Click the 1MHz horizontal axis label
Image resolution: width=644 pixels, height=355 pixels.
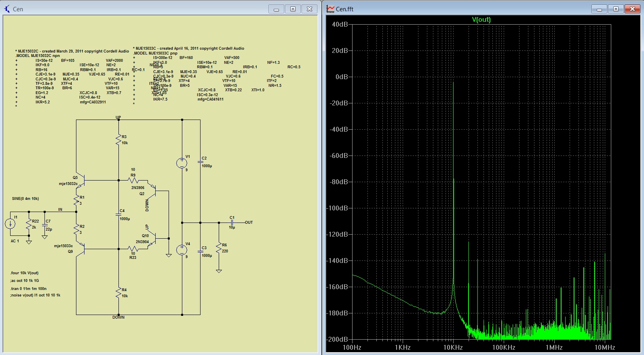554,347
